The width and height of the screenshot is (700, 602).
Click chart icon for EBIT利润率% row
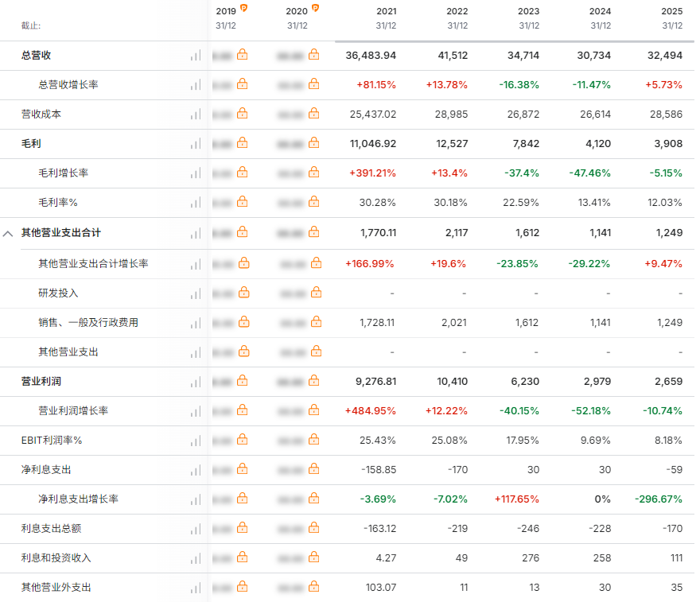click(x=195, y=441)
